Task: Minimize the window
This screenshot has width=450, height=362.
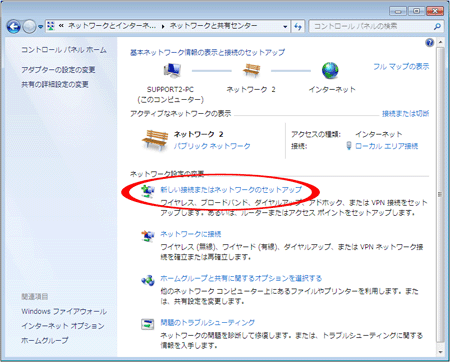Action: 398,11
